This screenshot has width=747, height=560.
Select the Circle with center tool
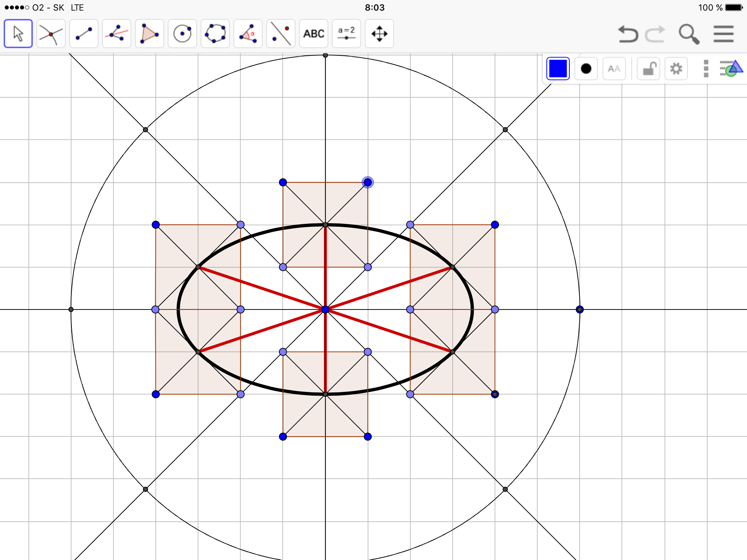[x=182, y=34]
